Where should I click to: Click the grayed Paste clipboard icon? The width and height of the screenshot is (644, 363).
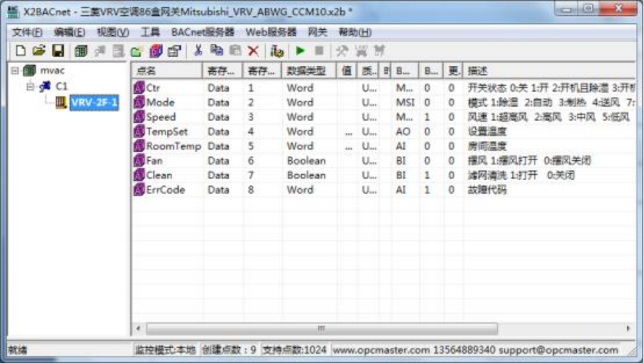(x=235, y=51)
